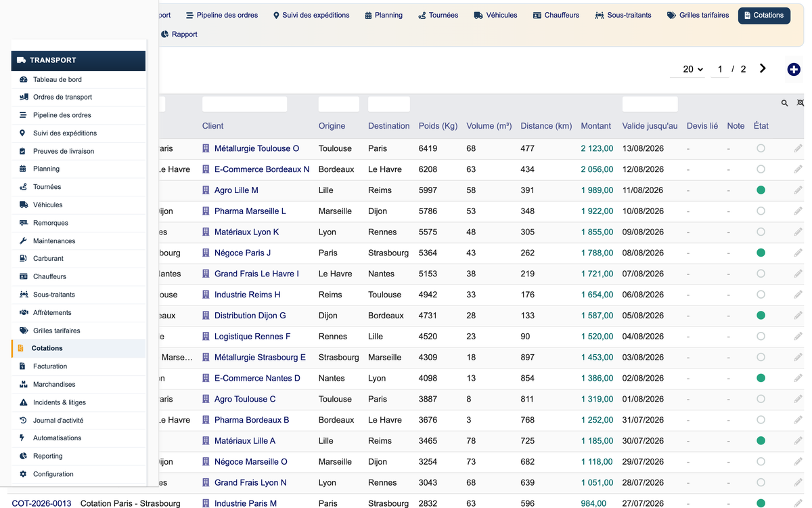Sort by the Poids (Kg) column header
812x508 pixels.
pyautogui.click(x=438, y=126)
